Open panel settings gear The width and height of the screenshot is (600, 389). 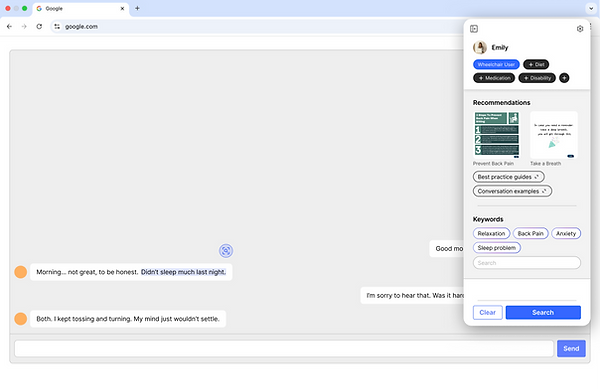(x=580, y=29)
